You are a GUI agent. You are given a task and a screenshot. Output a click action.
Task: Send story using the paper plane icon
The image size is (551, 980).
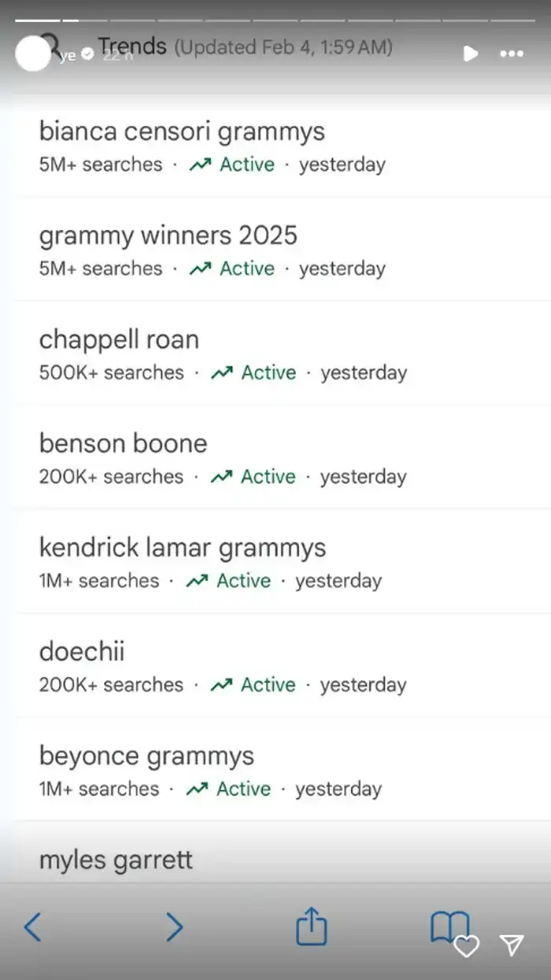[x=512, y=945]
